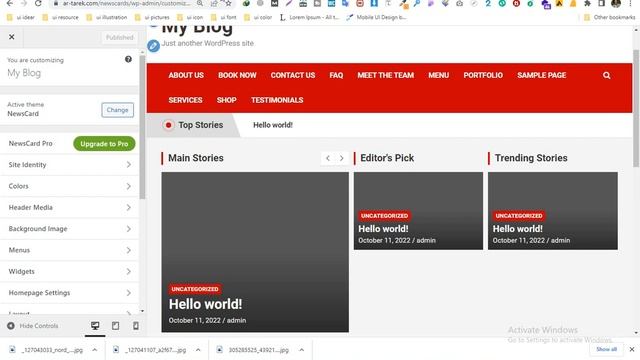Open the ui illustration bookmark folder
The image size is (640, 360).
[107, 18]
